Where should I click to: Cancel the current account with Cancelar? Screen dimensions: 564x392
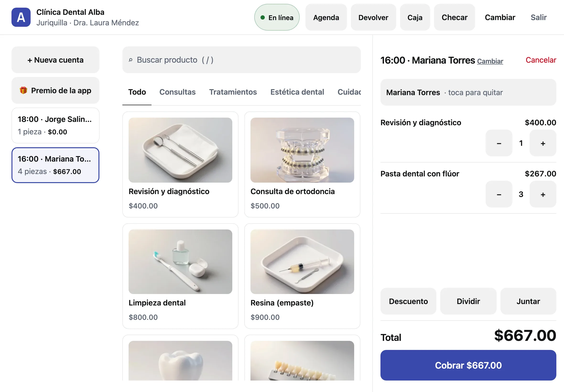click(541, 60)
